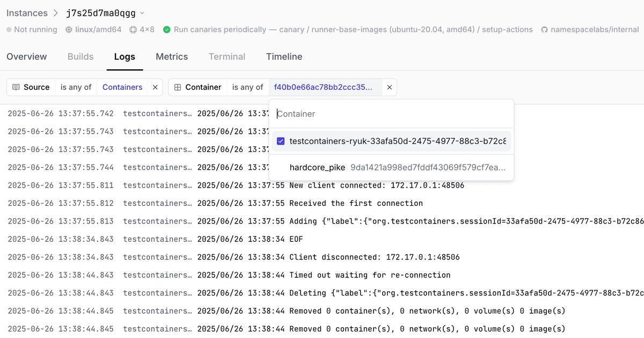Viewport: 644px width, 338px height.
Task: Go to the Overview tab
Action: (27, 56)
